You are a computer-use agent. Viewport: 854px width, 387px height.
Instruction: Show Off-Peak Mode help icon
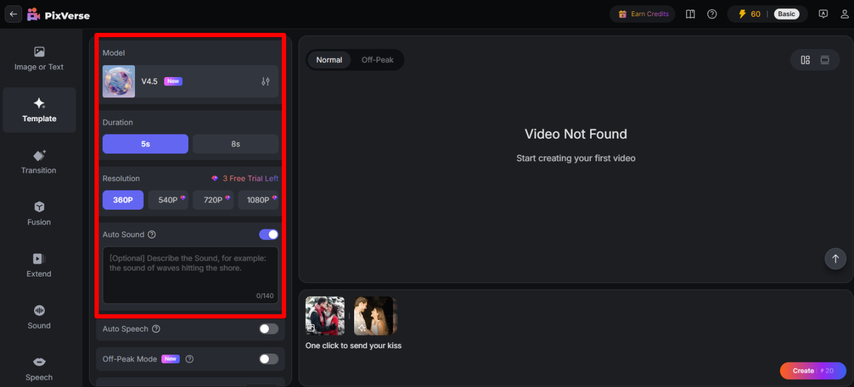tap(190, 359)
